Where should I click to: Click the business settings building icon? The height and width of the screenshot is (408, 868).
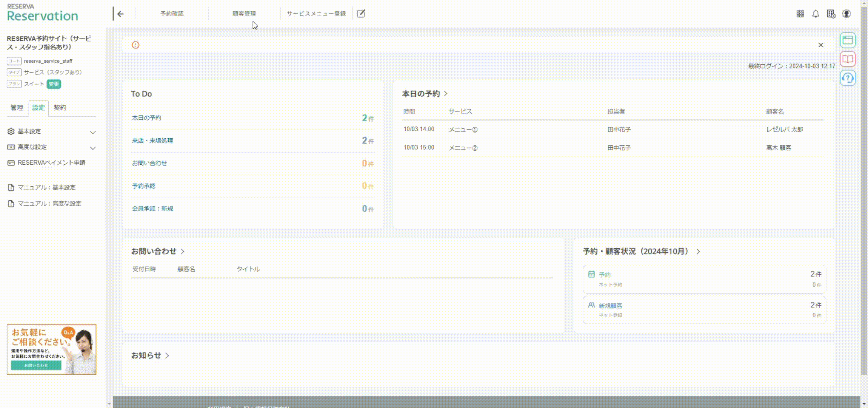point(831,14)
